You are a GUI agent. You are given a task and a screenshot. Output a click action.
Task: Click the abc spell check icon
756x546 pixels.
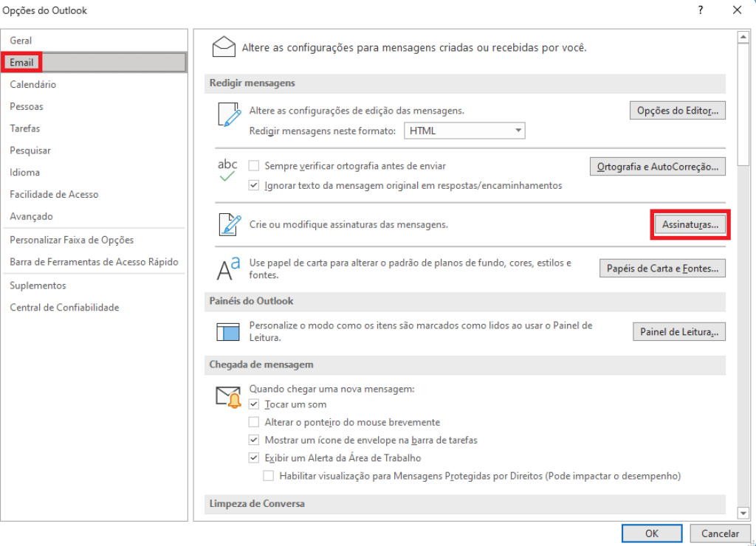(227, 170)
